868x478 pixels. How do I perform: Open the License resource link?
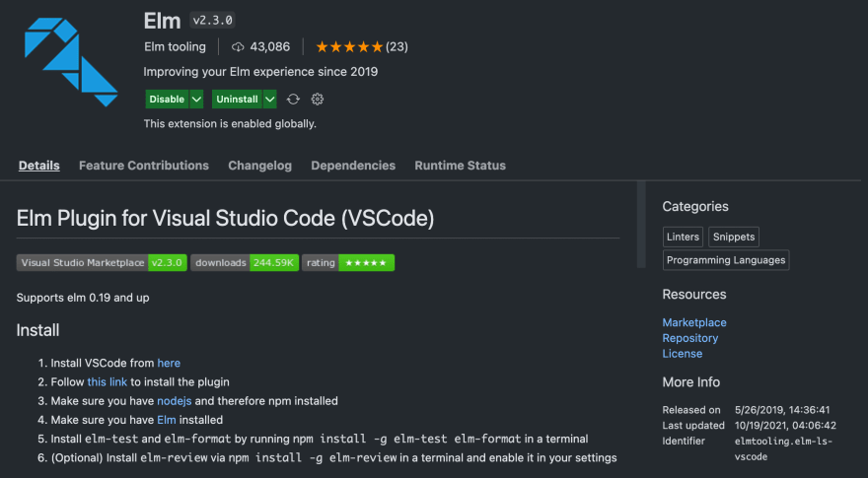click(x=682, y=354)
